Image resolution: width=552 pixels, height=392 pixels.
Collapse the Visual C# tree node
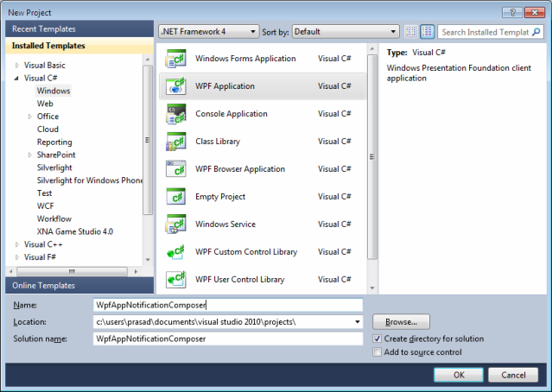[16, 78]
